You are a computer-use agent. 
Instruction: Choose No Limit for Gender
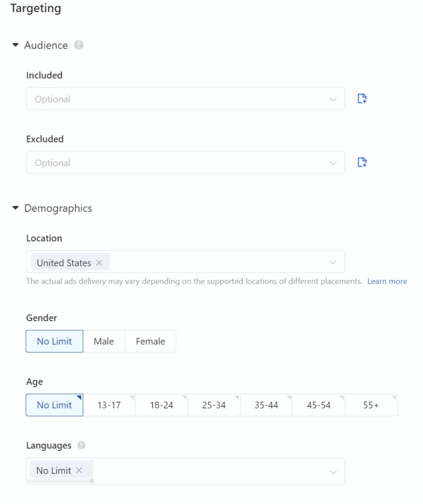tap(54, 341)
